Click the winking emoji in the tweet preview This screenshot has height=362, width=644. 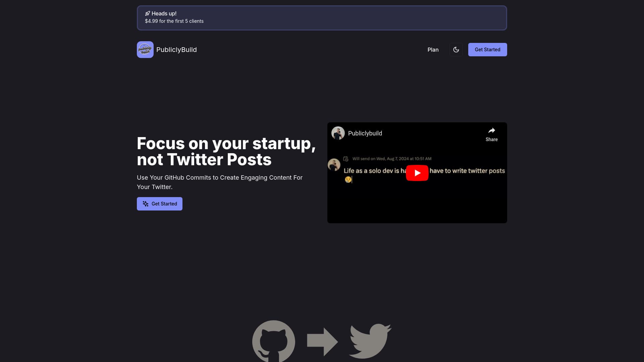click(x=348, y=179)
